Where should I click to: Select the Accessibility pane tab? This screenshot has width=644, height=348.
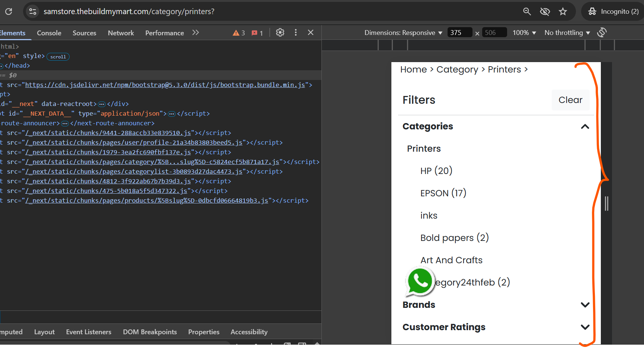[249, 332]
